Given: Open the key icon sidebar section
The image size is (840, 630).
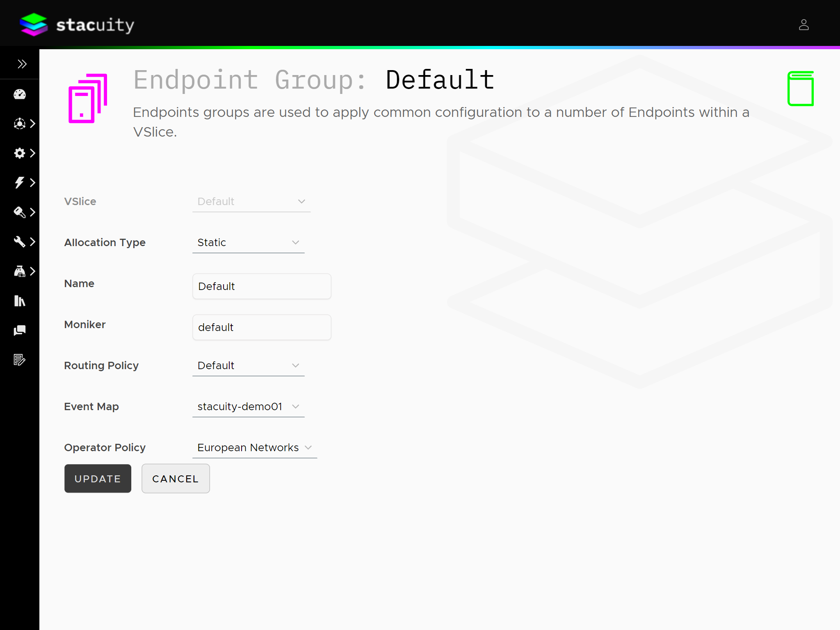Looking at the screenshot, I should click(20, 212).
